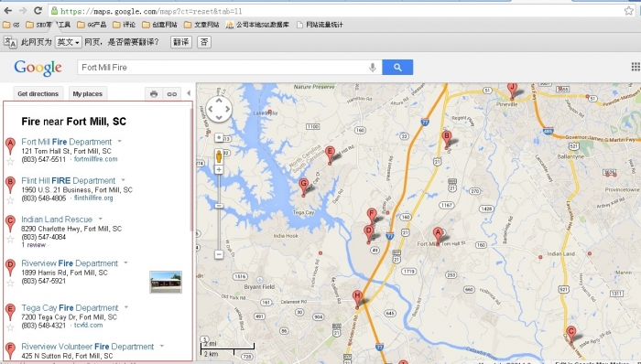The width and height of the screenshot is (641, 364).
Task: Click the map pan control wheel
Action: coord(219,110)
